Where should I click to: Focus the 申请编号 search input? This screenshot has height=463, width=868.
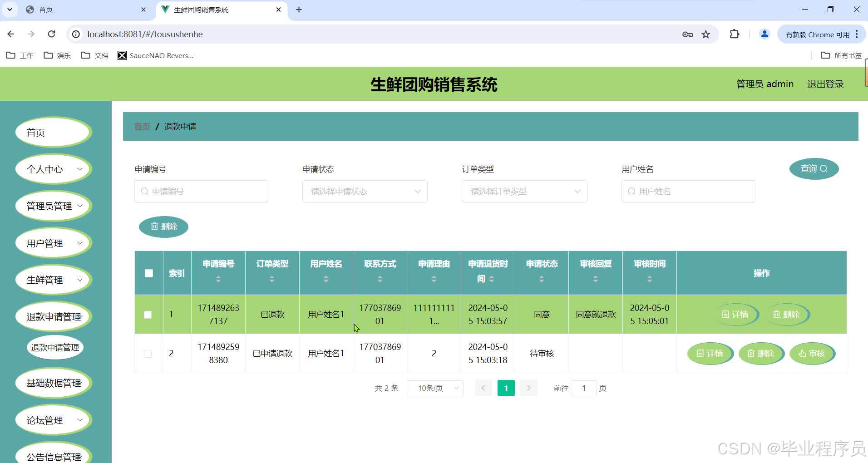(x=201, y=192)
